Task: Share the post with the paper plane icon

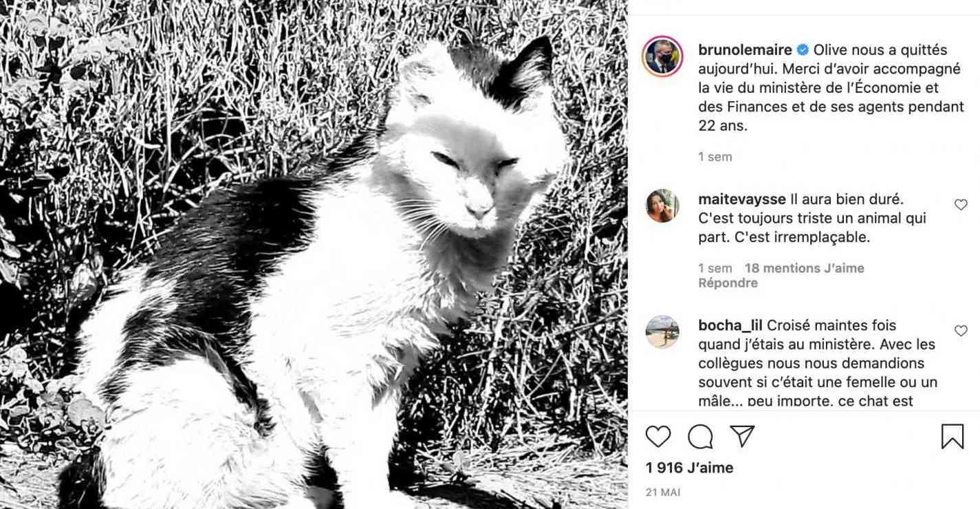Action: click(x=742, y=436)
